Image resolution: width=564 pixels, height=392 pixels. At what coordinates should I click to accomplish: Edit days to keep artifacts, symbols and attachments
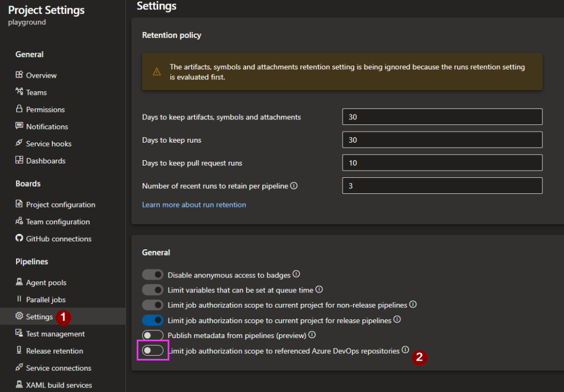click(x=442, y=117)
